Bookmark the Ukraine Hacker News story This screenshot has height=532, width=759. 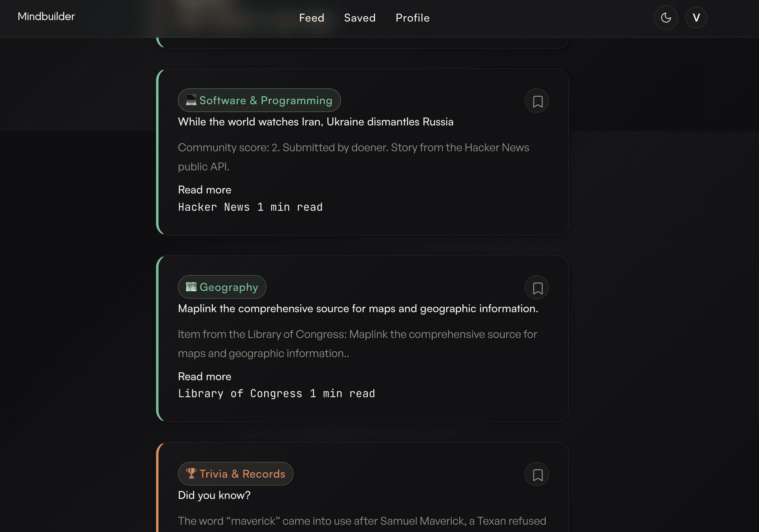tap(536, 100)
